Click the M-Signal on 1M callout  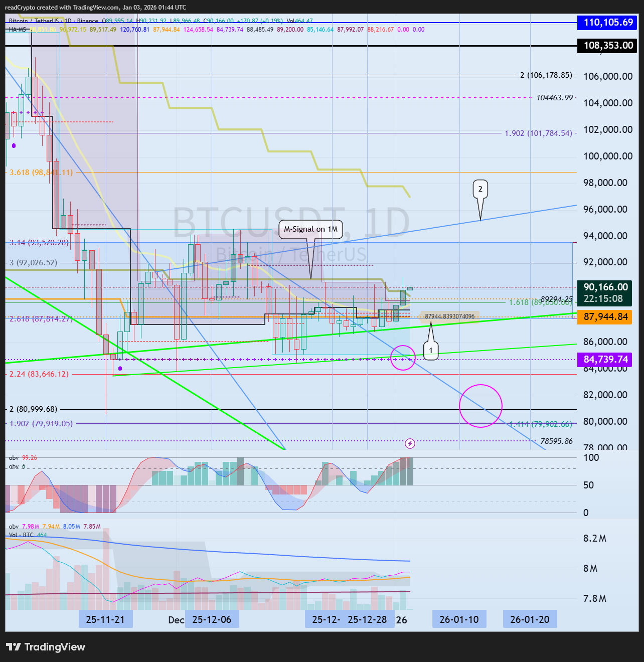[311, 229]
